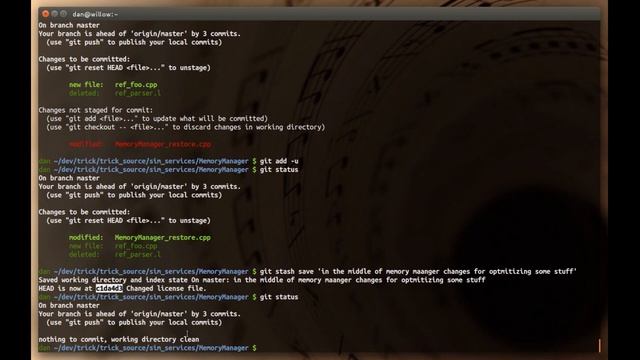Click 'Saved working directory and index state' line
The height and width of the screenshot is (360, 640).
pyautogui.click(x=262, y=280)
